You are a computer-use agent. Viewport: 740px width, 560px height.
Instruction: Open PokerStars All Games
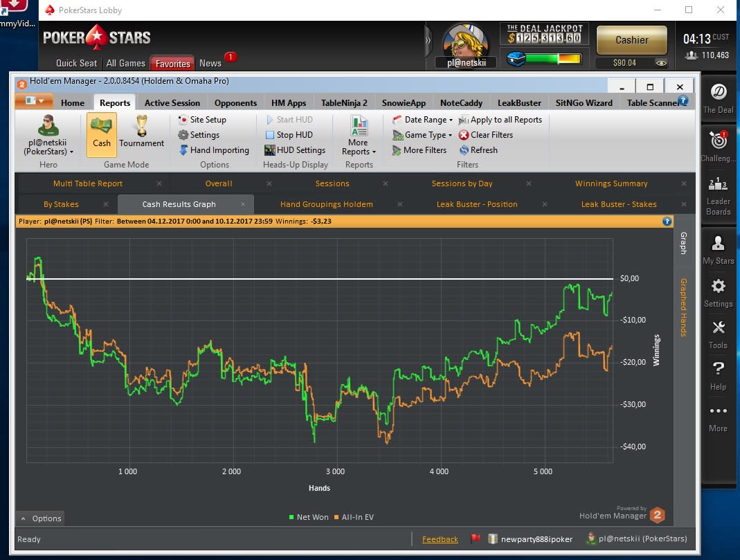125,63
